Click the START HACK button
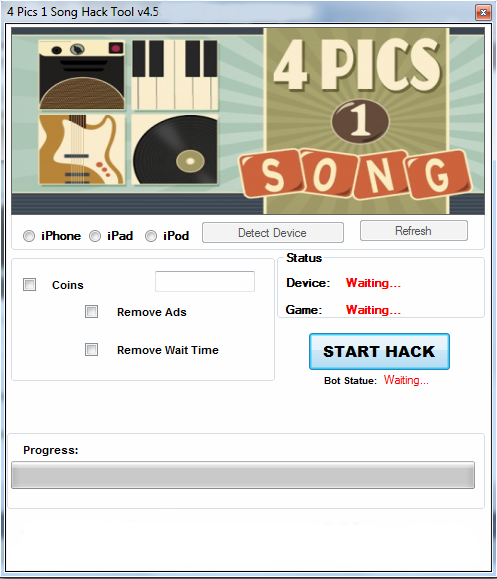Screen dimensions: 497x579 [x=379, y=352]
